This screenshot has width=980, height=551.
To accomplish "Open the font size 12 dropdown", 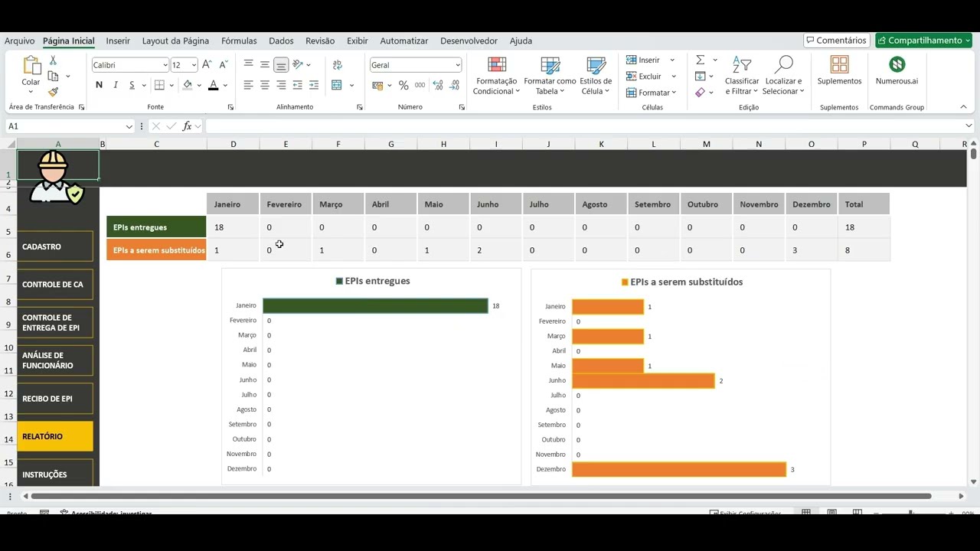I will [x=194, y=65].
